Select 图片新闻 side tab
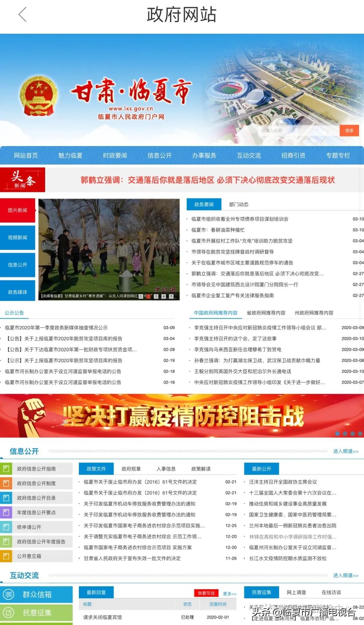Screen dimensions: 364x625 click(x=18, y=210)
